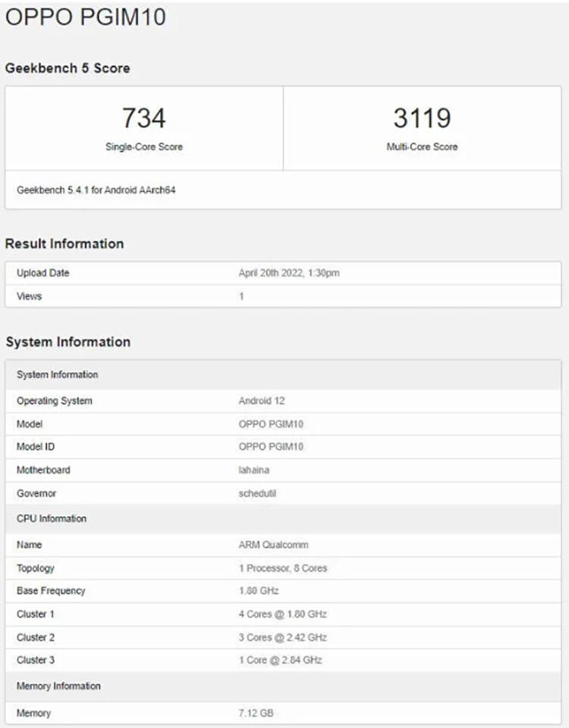Click the Android 12 operating system value
Image resolution: width=569 pixels, height=728 pixels.
point(262,400)
